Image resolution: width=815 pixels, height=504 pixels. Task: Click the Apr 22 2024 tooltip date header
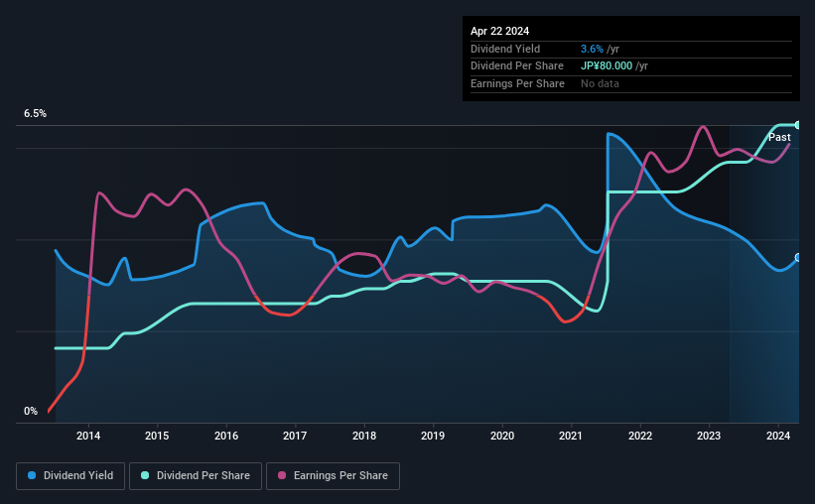[501, 31]
